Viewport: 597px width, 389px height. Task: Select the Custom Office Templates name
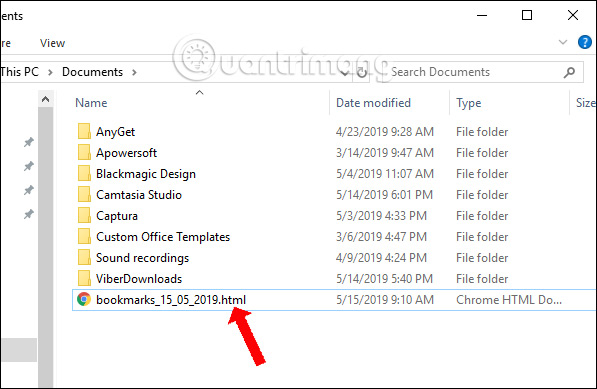(x=163, y=237)
